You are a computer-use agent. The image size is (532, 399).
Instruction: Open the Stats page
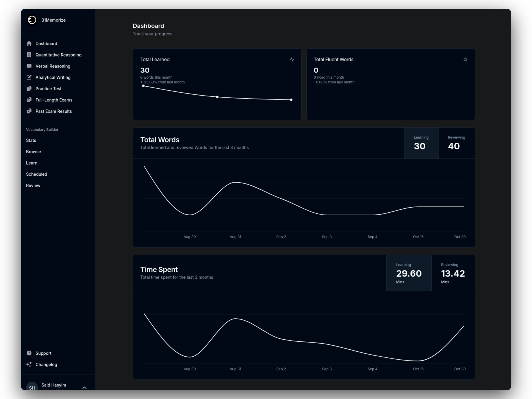point(31,140)
